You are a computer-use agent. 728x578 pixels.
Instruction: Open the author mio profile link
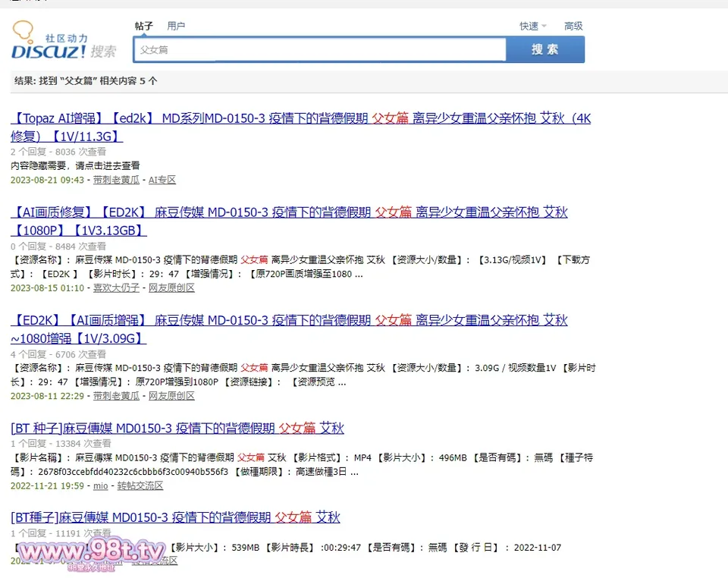pyautogui.click(x=100, y=485)
